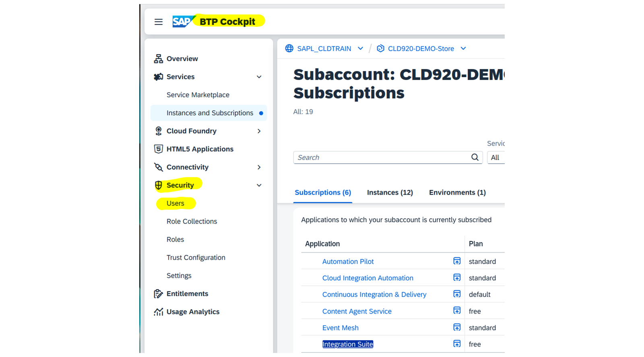This screenshot has width=644, height=357.
Task: Open the hamburger navigation menu
Action: click(x=159, y=22)
